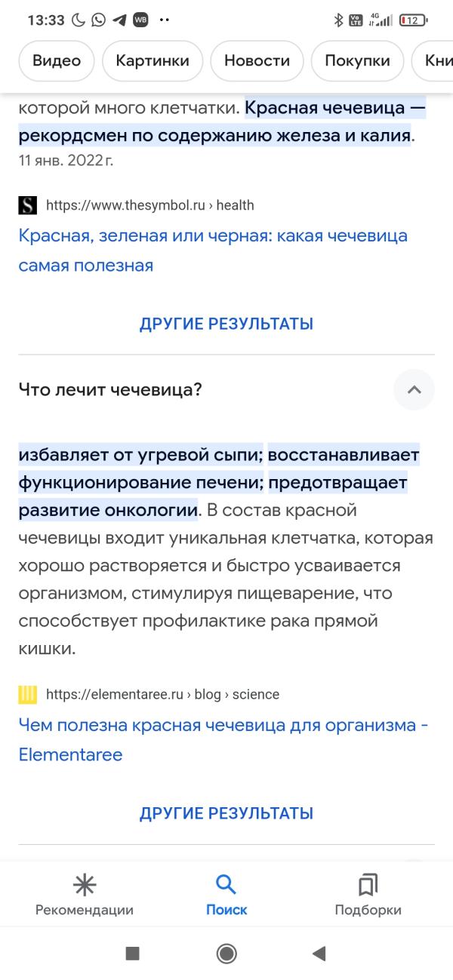This screenshot has height=980, width=453.
Task: Tap the Поиск magnifier icon
Action: point(226,885)
